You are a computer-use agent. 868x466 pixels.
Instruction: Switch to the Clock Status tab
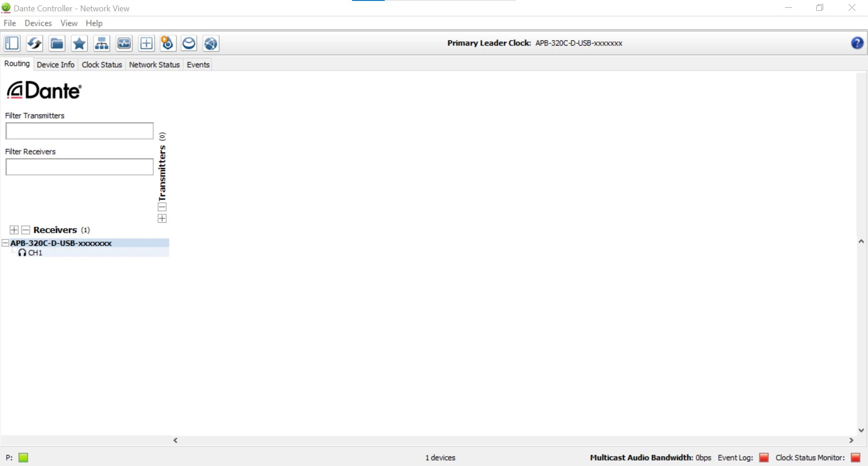point(102,65)
